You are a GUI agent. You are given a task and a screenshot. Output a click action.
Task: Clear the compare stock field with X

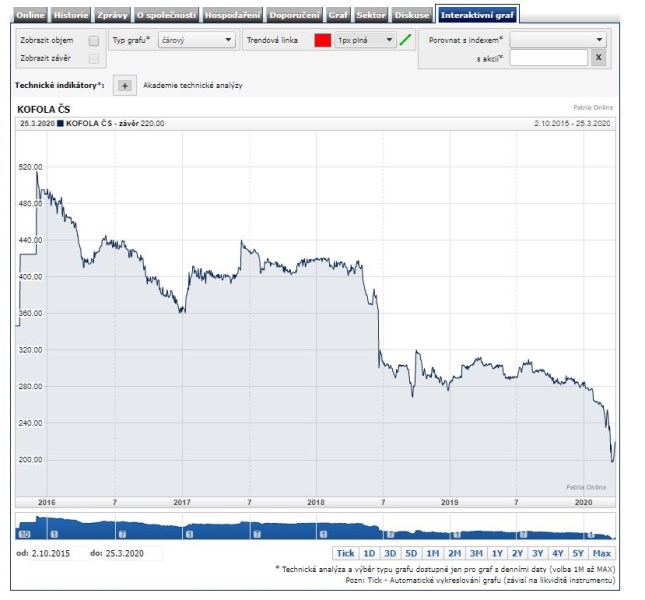click(x=598, y=58)
